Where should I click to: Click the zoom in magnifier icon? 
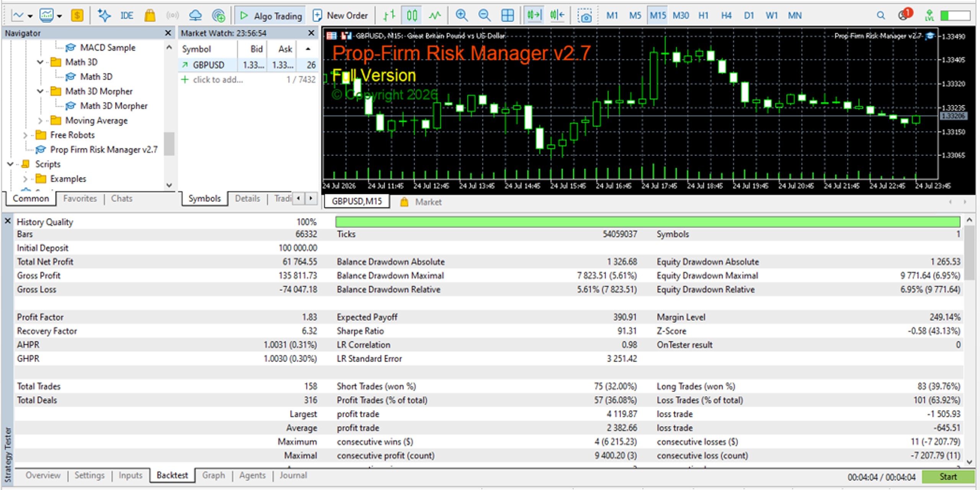pyautogui.click(x=462, y=16)
